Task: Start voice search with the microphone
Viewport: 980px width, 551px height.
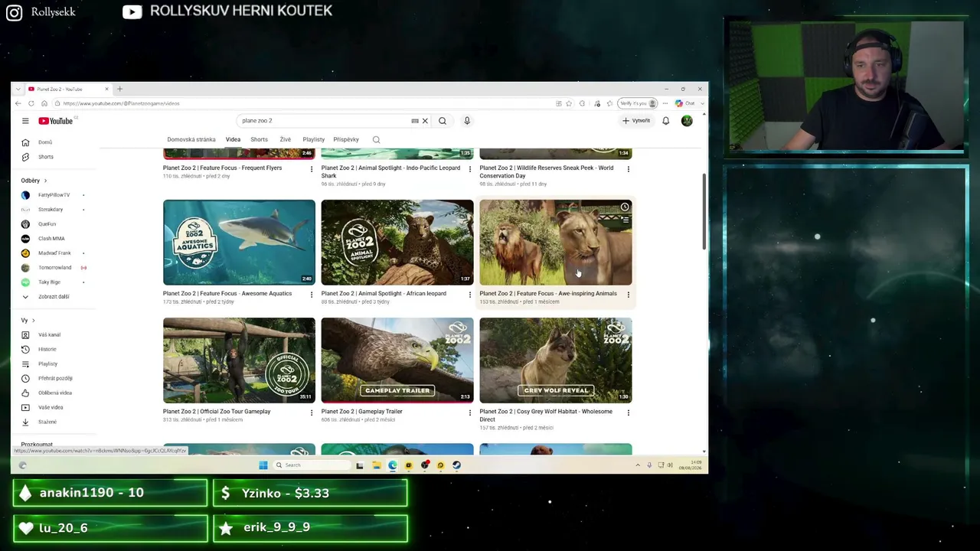Action: (x=467, y=121)
